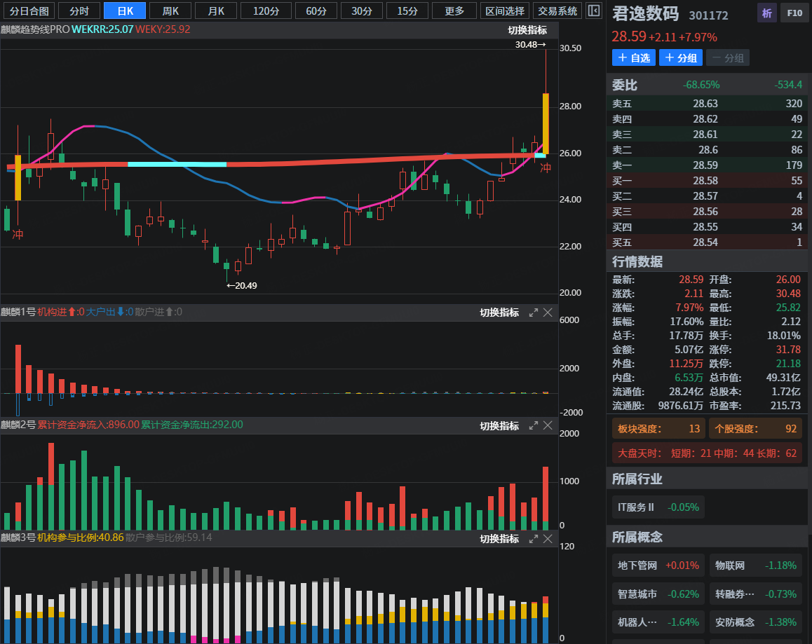Click the purple 析 analysis icon
Image resolution: width=812 pixels, height=644 pixels.
click(x=767, y=13)
